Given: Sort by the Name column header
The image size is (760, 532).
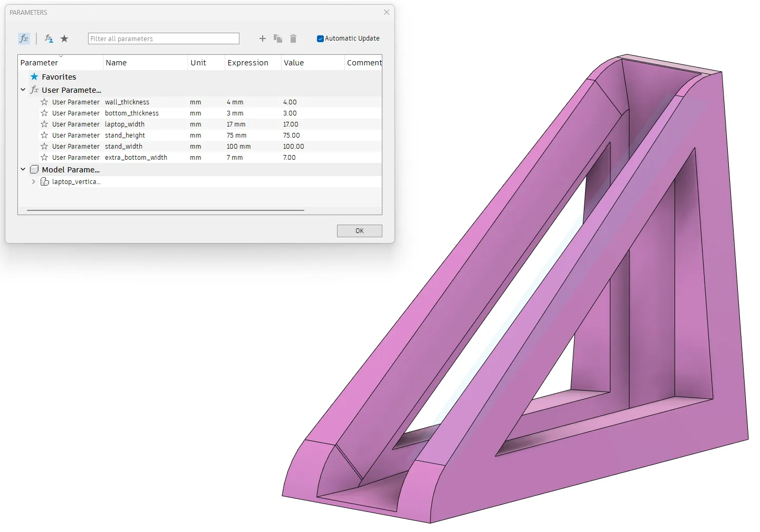Looking at the screenshot, I should point(116,63).
